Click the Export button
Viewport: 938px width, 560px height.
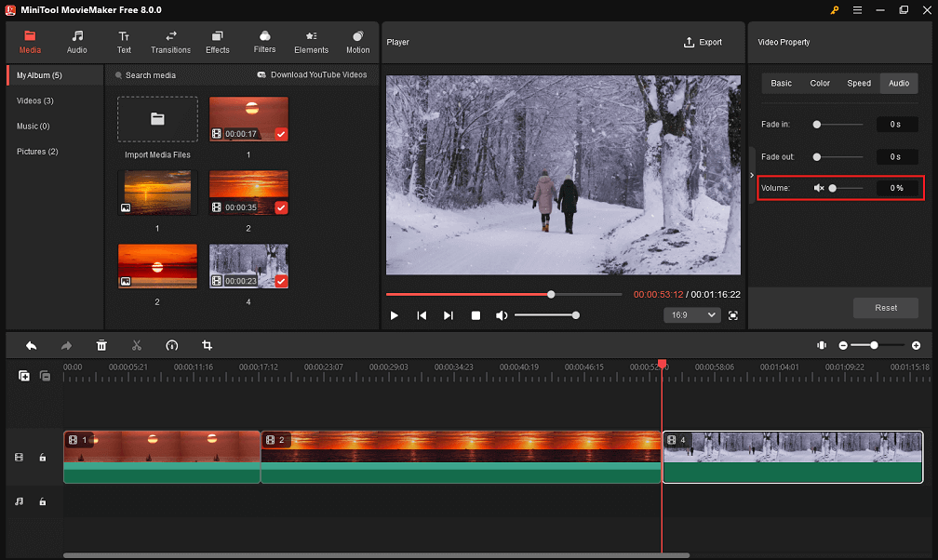click(x=703, y=42)
